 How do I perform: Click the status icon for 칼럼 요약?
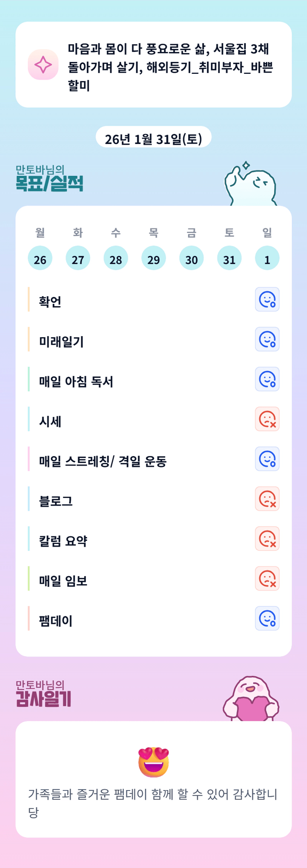click(x=267, y=539)
